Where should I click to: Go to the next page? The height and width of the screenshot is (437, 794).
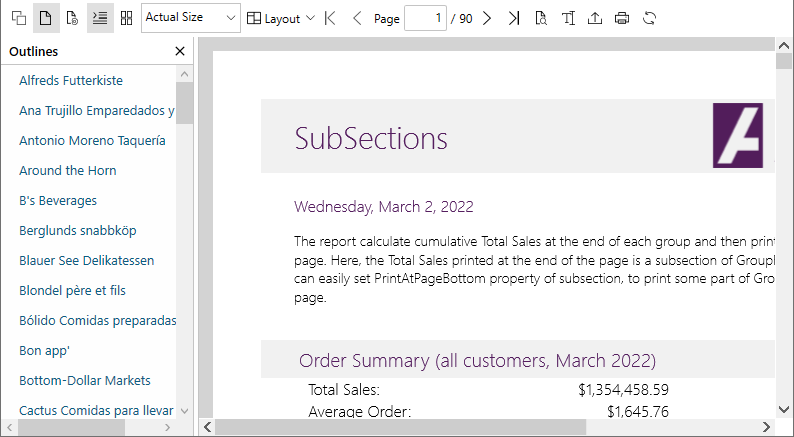coord(487,18)
